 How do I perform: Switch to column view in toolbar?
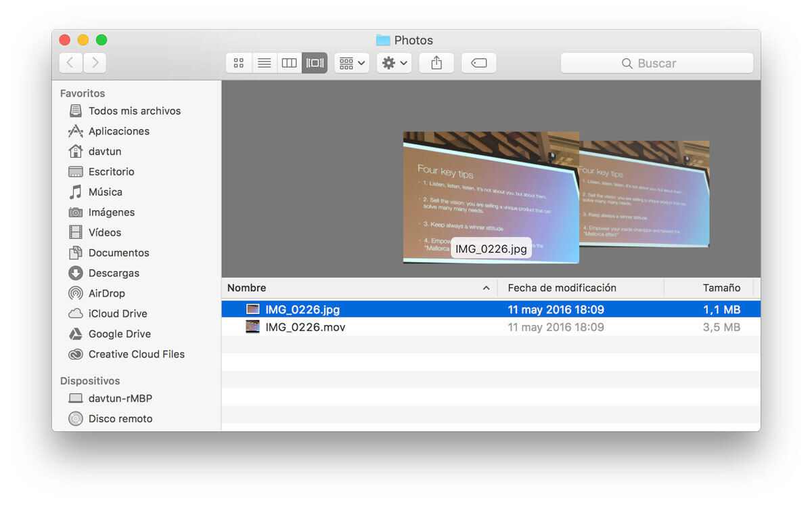(289, 63)
